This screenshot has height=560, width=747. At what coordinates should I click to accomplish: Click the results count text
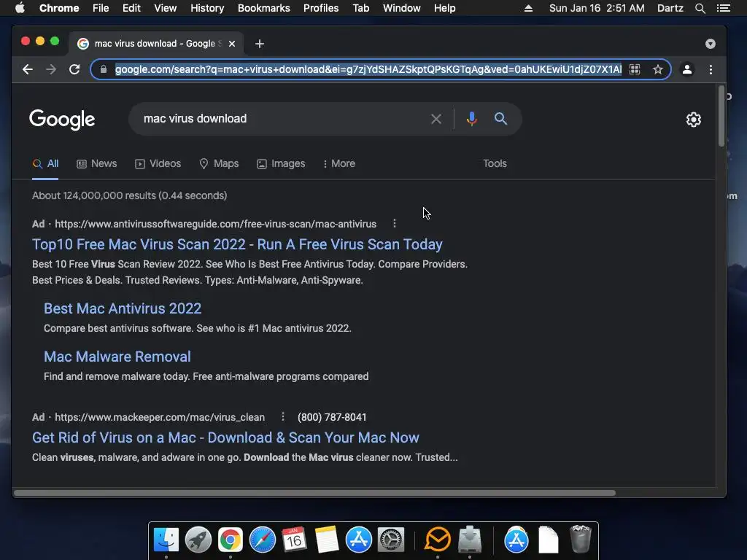pos(130,195)
